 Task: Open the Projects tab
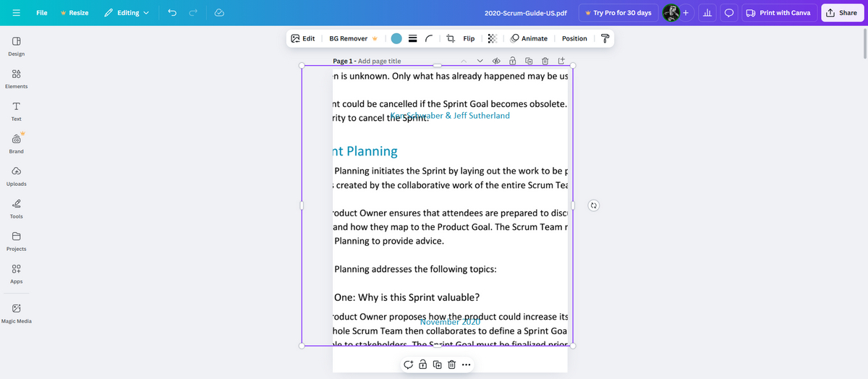tap(16, 242)
